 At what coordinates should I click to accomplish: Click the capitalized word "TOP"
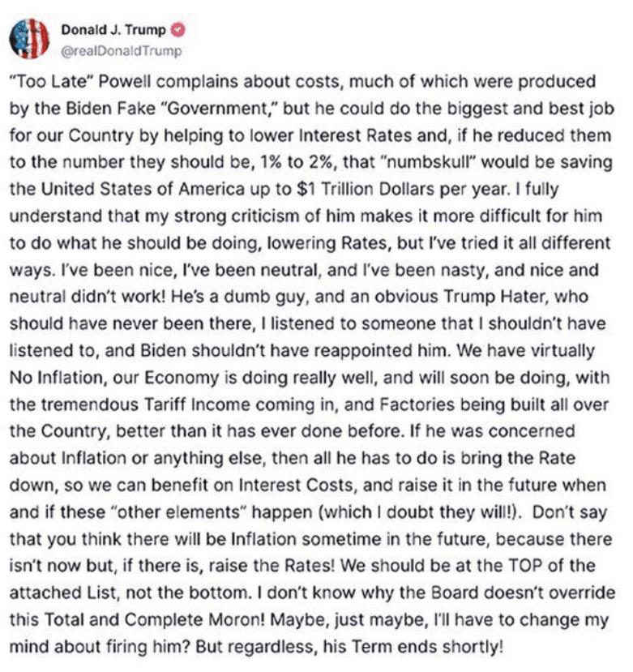tap(525, 566)
